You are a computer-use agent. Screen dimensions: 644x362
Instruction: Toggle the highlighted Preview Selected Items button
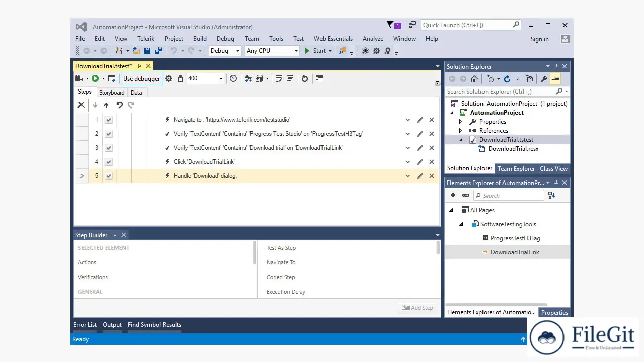555,79
